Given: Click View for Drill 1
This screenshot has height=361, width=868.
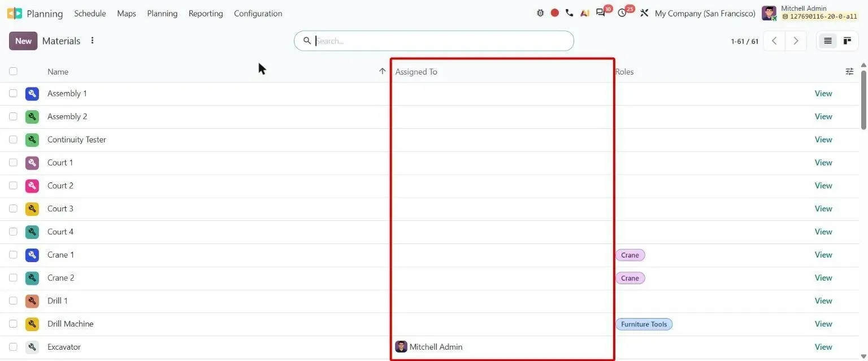Looking at the screenshot, I should 823,301.
